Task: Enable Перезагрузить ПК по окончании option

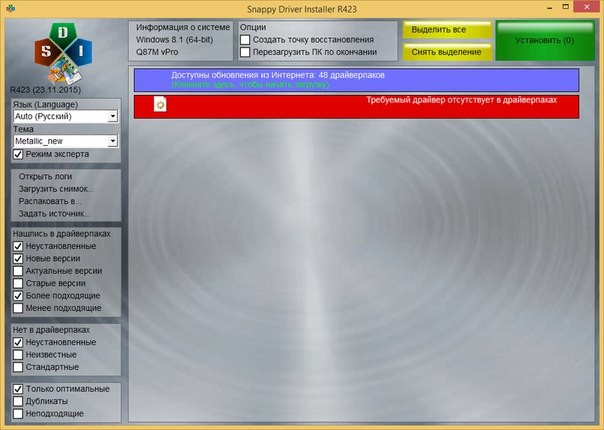Action: [x=245, y=52]
